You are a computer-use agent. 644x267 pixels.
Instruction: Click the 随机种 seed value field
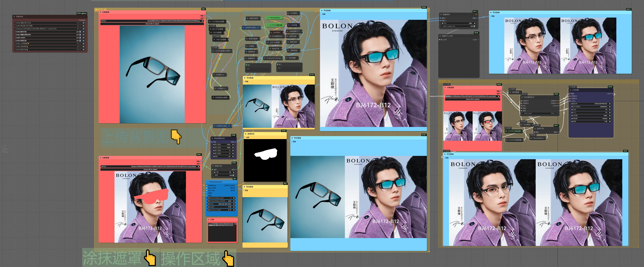(591, 104)
